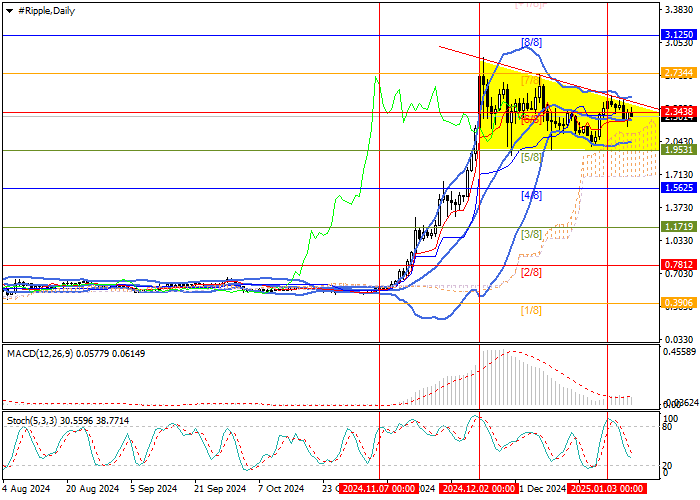This screenshot has height=500, width=700.
Task: Select the red 0.7812 price label
Action: (x=677, y=265)
